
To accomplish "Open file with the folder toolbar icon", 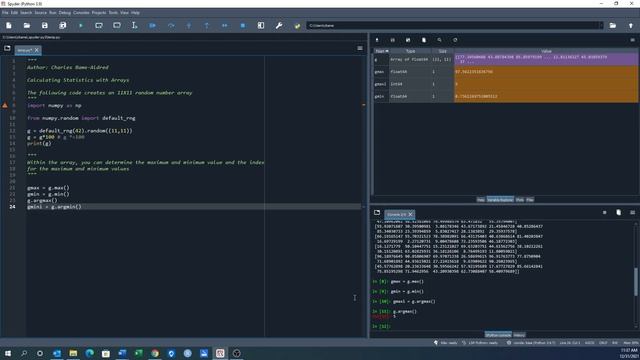I will click(27, 25).
